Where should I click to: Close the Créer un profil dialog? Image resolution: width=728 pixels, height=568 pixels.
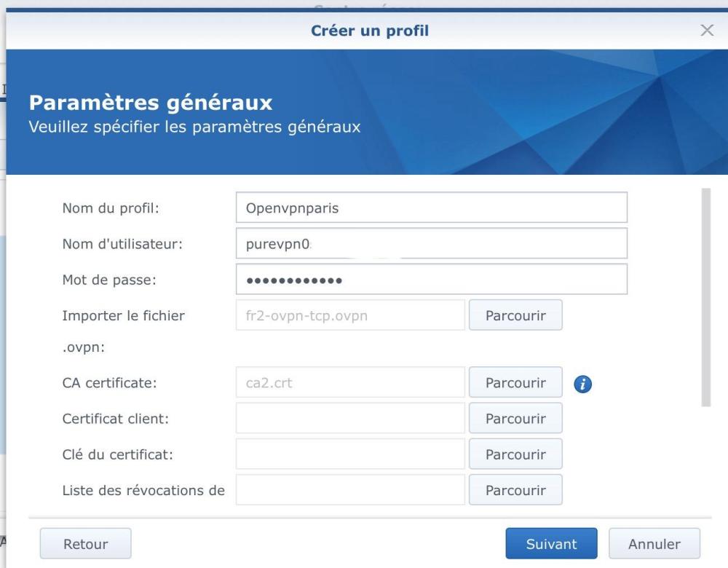pos(706,31)
